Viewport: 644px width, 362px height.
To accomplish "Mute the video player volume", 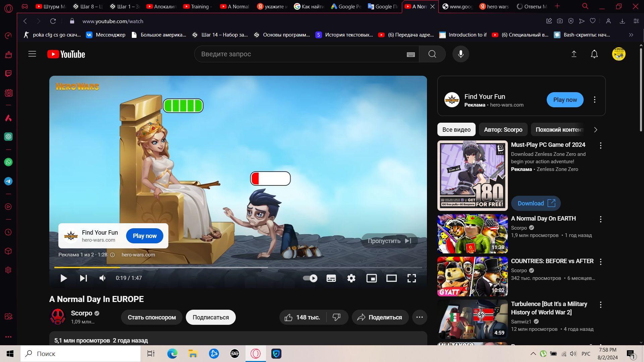I will pyautogui.click(x=103, y=278).
